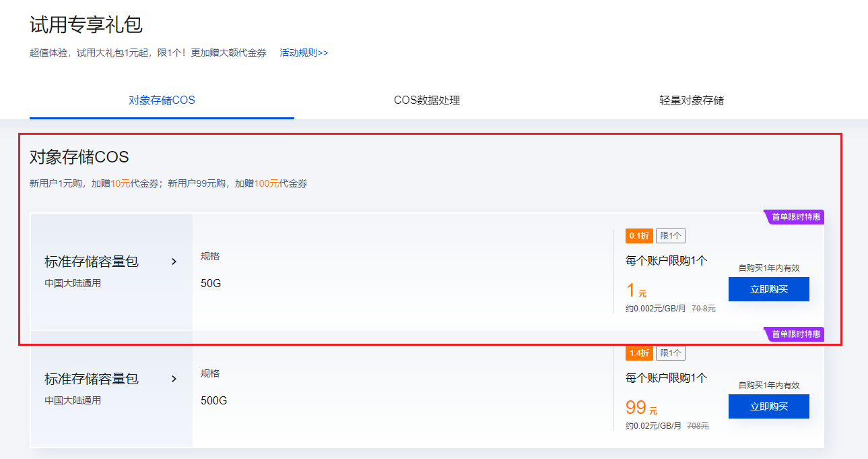Click 每个账户限购1个 on the 500G card
Image resolution: width=868 pixels, height=459 pixels.
click(x=667, y=378)
